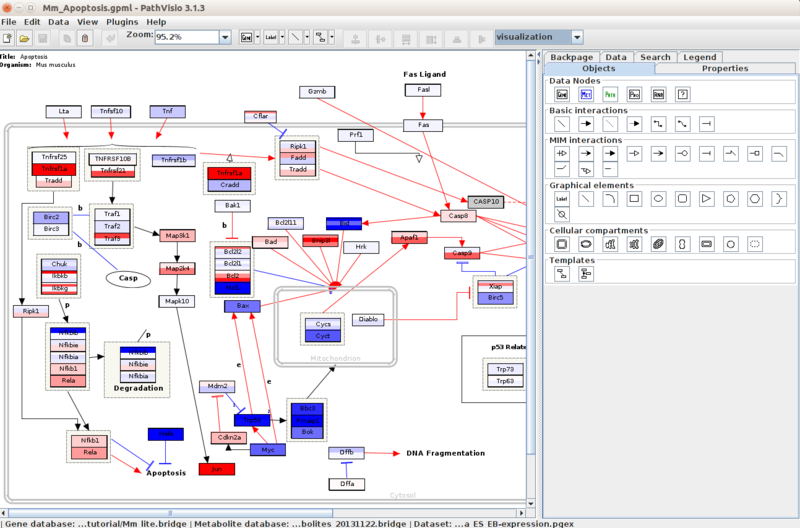Click the line drawing toolbar button
The image size is (800, 528).
(x=295, y=37)
